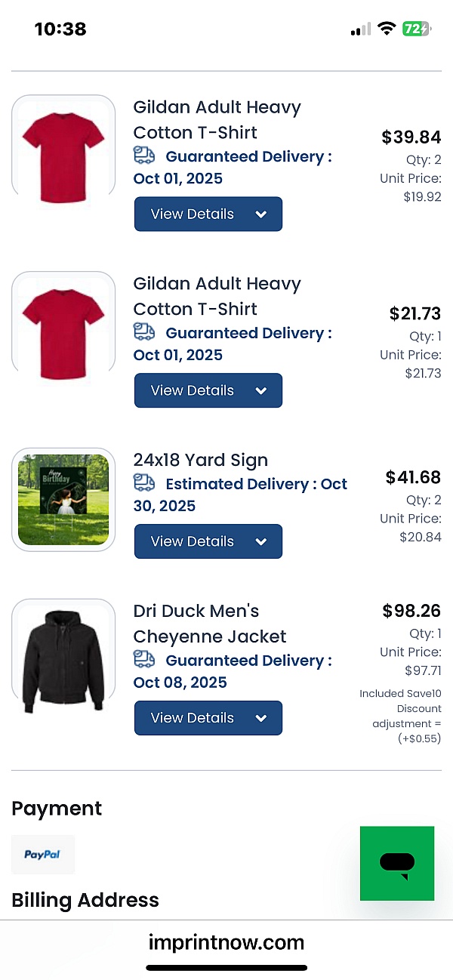Expand View Details for the 24x18 Yard Sign

[x=208, y=541]
